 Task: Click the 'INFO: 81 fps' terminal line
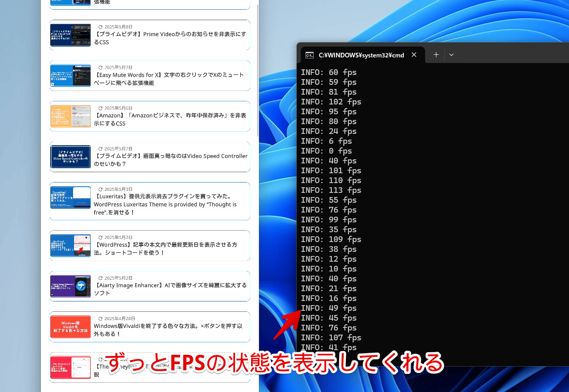pyautogui.click(x=329, y=92)
